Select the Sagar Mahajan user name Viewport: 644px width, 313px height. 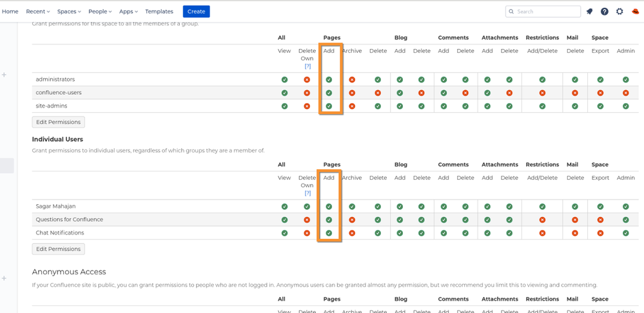coord(56,206)
